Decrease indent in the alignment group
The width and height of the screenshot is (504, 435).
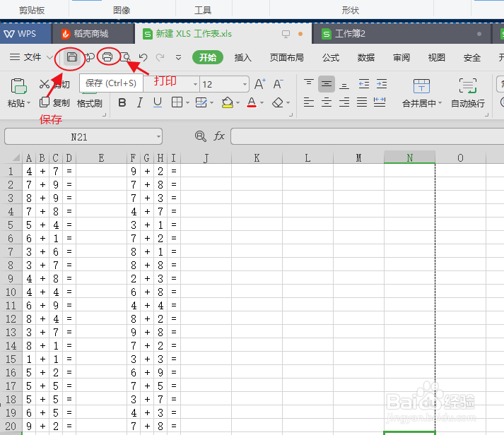point(364,84)
